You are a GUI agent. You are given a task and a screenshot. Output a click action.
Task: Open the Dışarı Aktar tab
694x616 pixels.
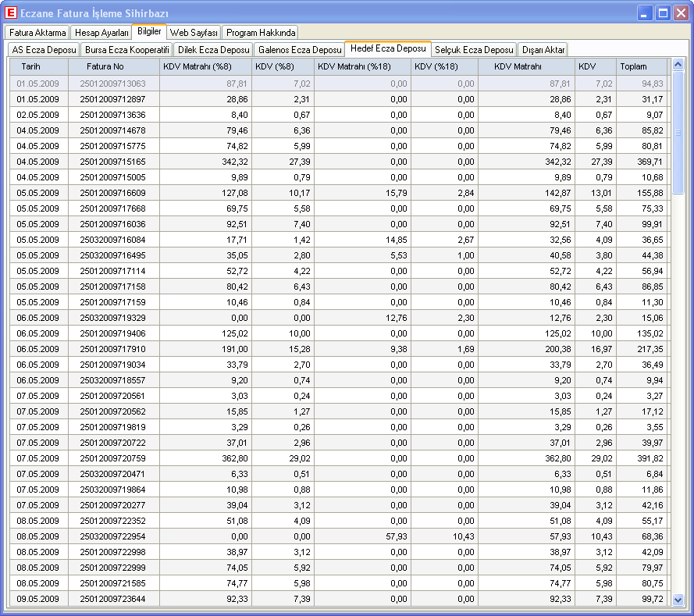pyautogui.click(x=543, y=50)
